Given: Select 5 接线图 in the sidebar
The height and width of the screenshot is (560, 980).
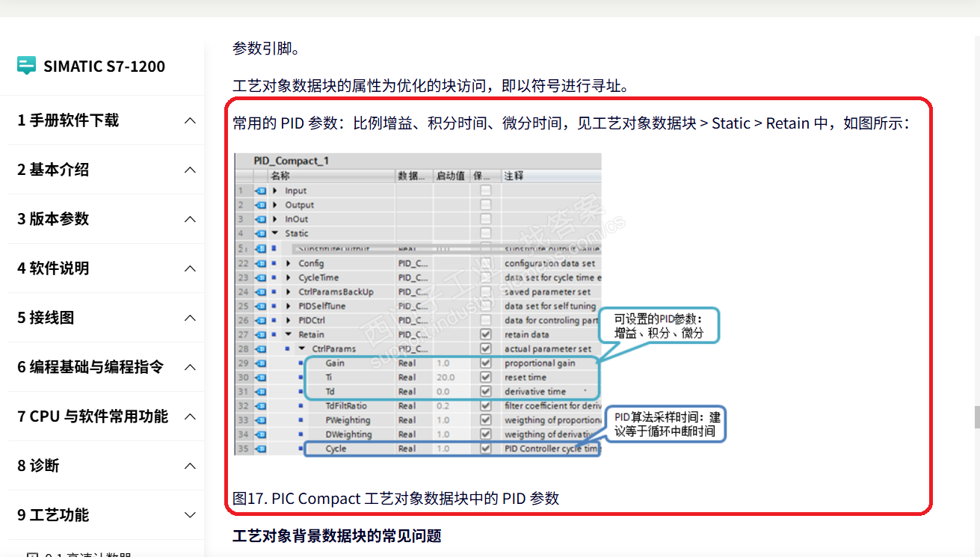Looking at the screenshot, I should (x=46, y=318).
